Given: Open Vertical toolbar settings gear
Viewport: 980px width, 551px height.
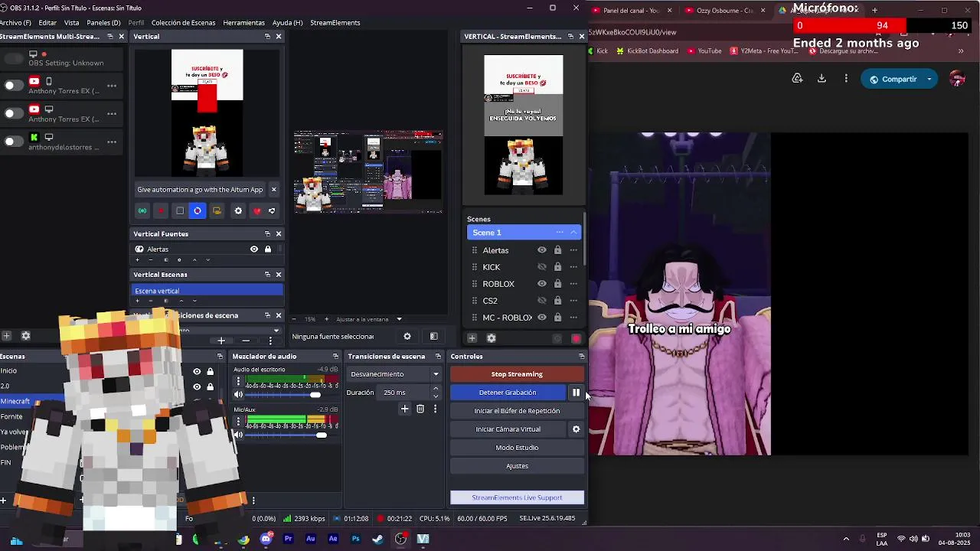Looking at the screenshot, I should click(238, 211).
